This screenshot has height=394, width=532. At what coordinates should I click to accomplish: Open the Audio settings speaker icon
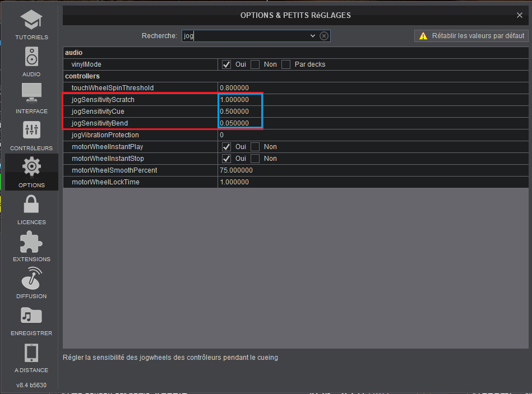tap(31, 61)
